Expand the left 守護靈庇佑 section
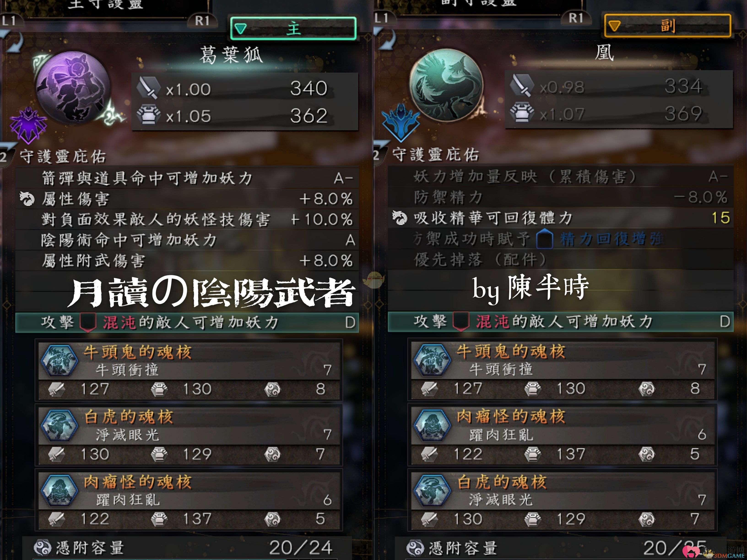The height and width of the screenshot is (560, 747). click(63, 157)
